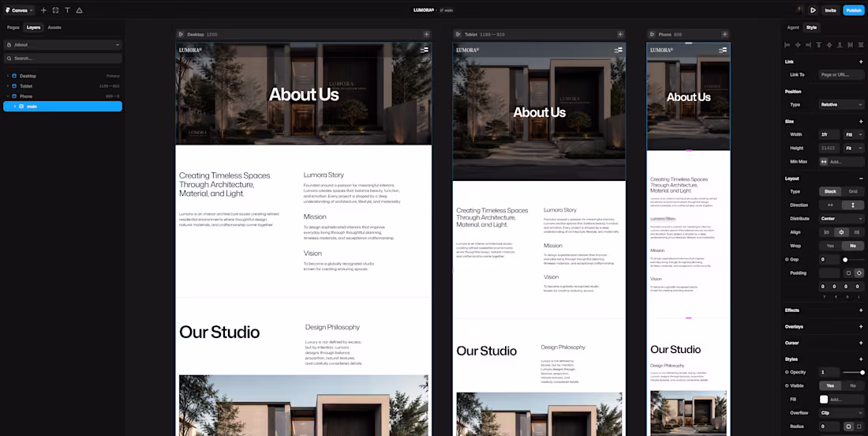This screenshot has height=436, width=868.
Task: Enable per-corner radius mode
Action: click(x=859, y=427)
